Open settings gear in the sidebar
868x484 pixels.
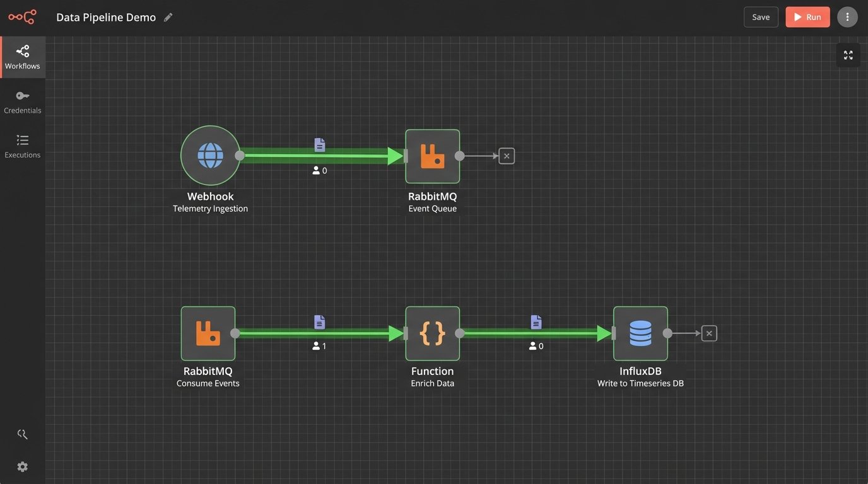[x=22, y=467]
